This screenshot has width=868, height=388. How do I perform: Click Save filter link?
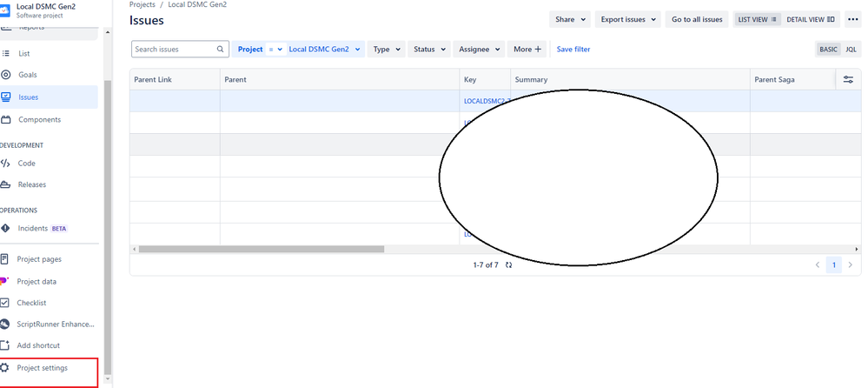(573, 50)
